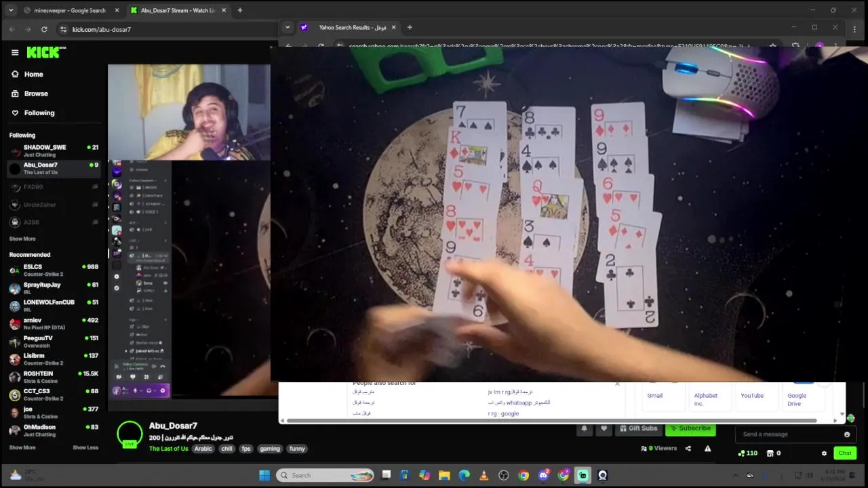Screen dimensions: 868x488
Task: Reload the kick.com page
Action: click(44, 29)
